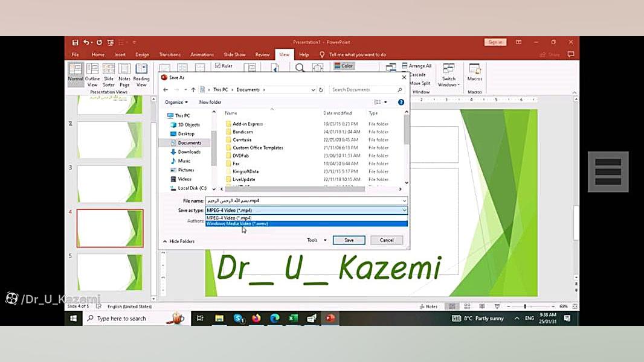Open File Explorer from the taskbar
644x362 pixels.
point(219,319)
